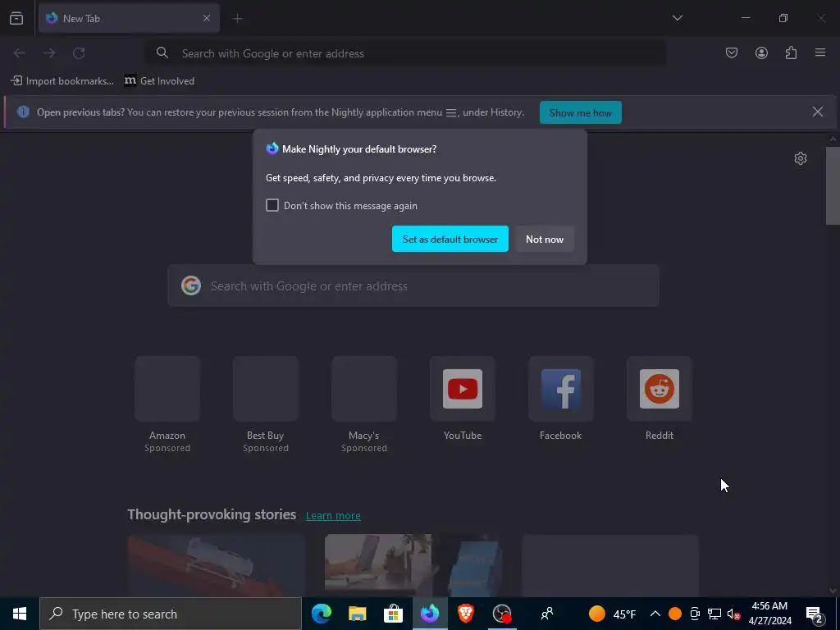Choose Not now in default browser prompt
Image resolution: width=840 pixels, height=630 pixels.
[x=545, y=239]
